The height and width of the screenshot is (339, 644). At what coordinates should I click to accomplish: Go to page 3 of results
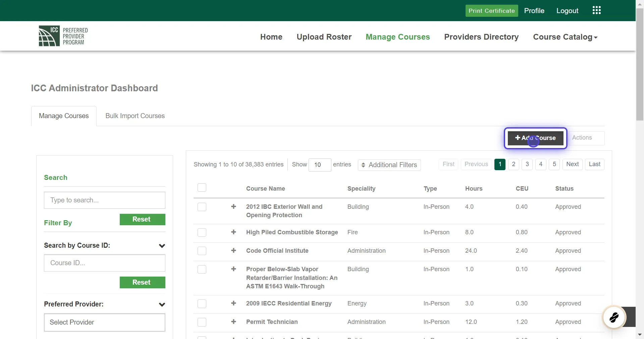point(527,164)
